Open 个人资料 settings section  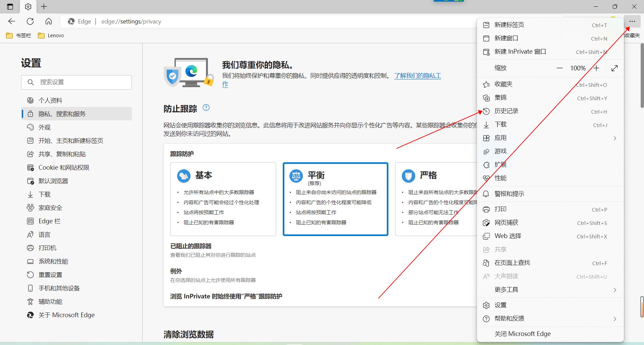[x=76, y=100]
